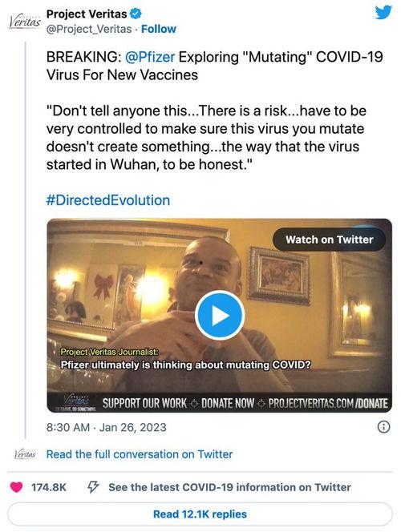See the latest COVID-19 information link
The image size is (401, 532).
(x=229, y=487)
